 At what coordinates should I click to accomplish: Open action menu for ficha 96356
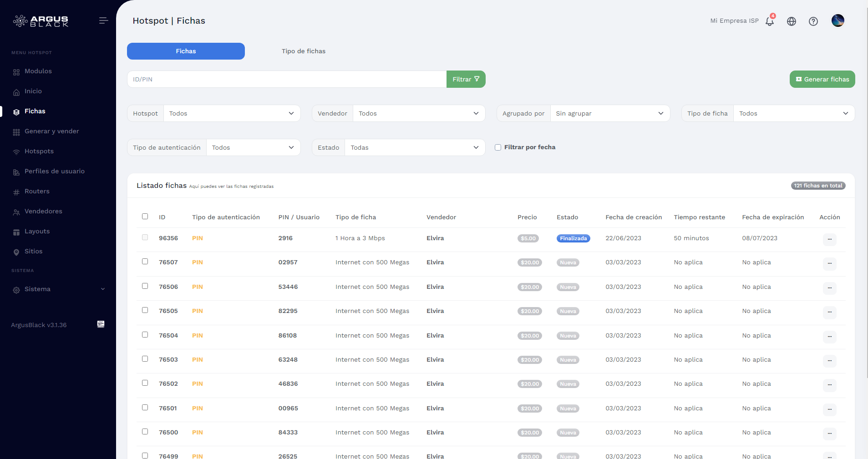(x=829, y=239)
